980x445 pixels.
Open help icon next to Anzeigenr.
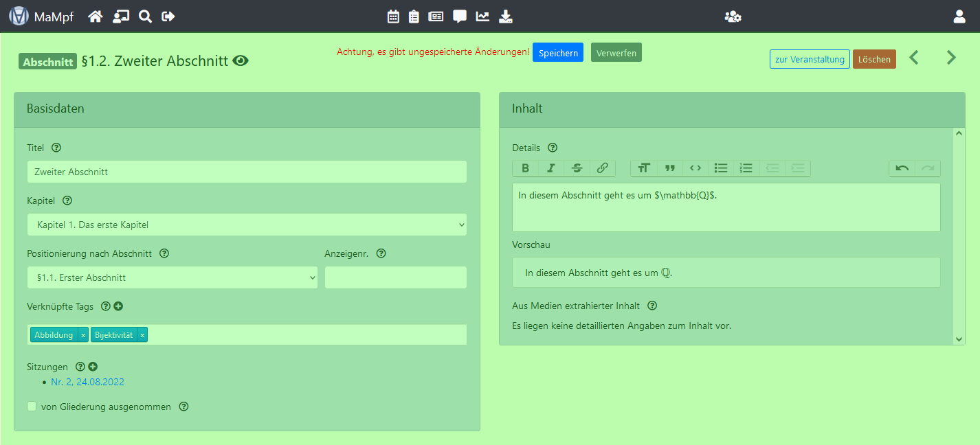pos(381,253)
